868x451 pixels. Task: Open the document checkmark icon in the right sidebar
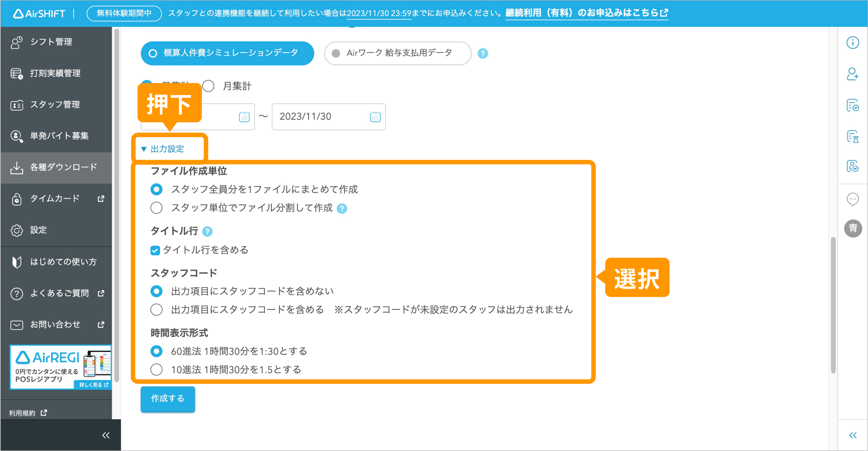pos(853,105)
